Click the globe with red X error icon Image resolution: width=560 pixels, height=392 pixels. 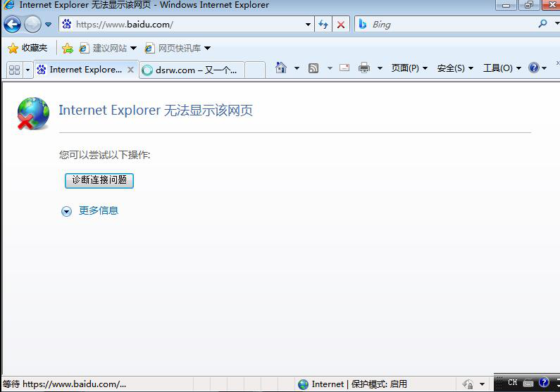pos(33,113)
